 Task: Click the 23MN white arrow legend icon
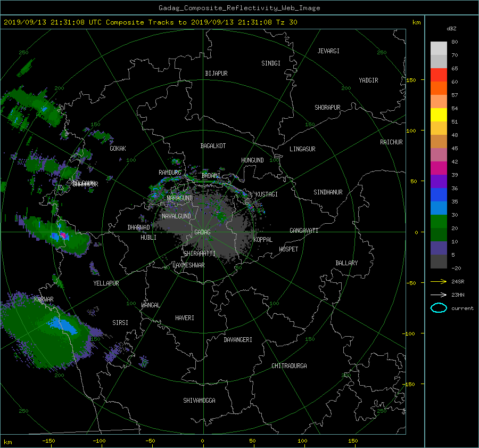(x=439, y=295)
